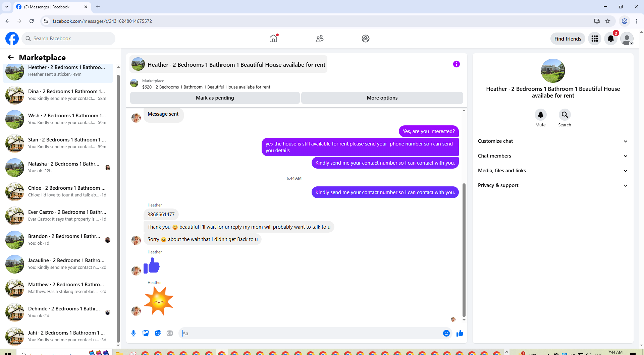Image resolution: width=644 pixels, height=355 pixels.
Task: Open Wish's conversation in the list
Action: [x=58, y=119]
